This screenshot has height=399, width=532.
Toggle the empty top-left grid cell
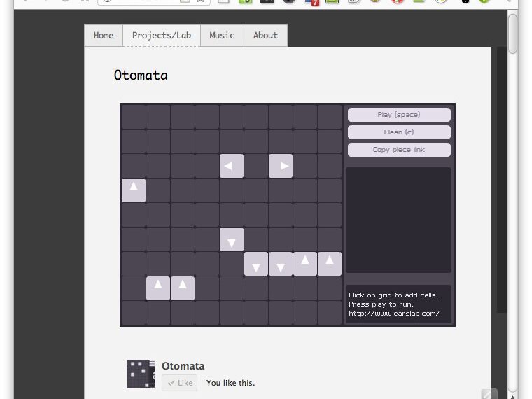[134, 117]
